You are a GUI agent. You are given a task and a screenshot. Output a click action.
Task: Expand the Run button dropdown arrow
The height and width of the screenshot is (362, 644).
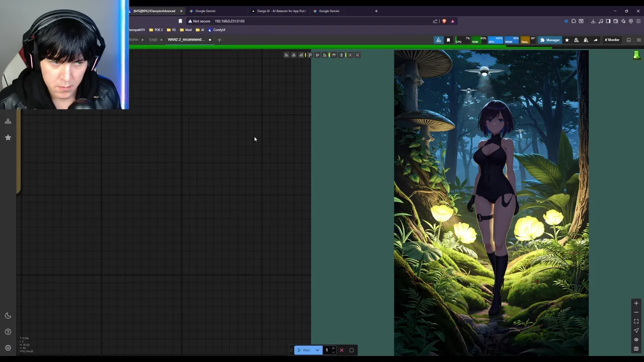pos(317,350)
